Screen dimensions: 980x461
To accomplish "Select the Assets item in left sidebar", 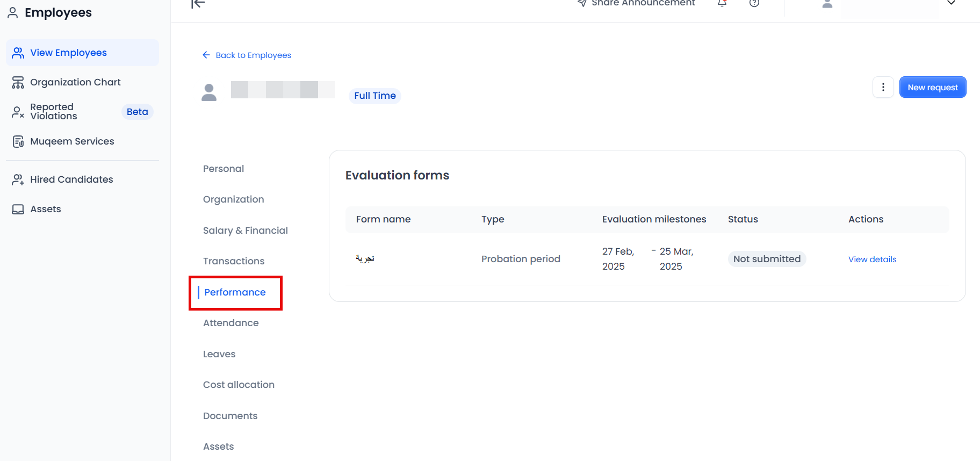I will [x=46, y=209].
